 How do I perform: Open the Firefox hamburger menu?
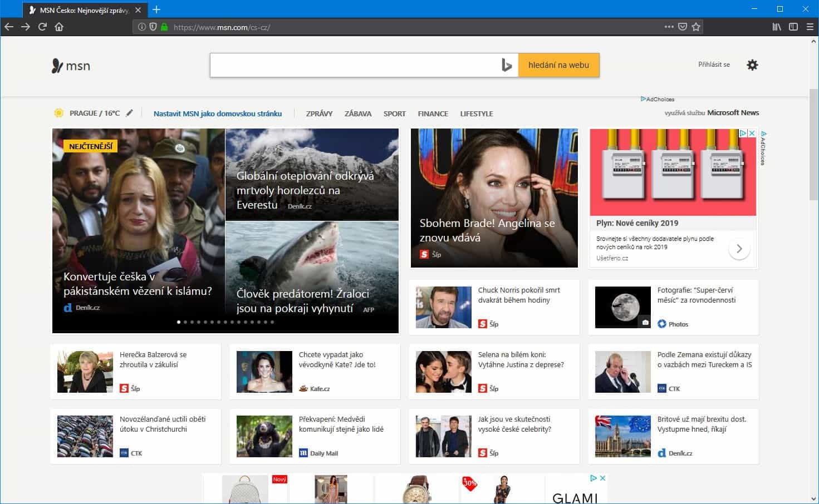pyautogui.click(x=810, y=27)
